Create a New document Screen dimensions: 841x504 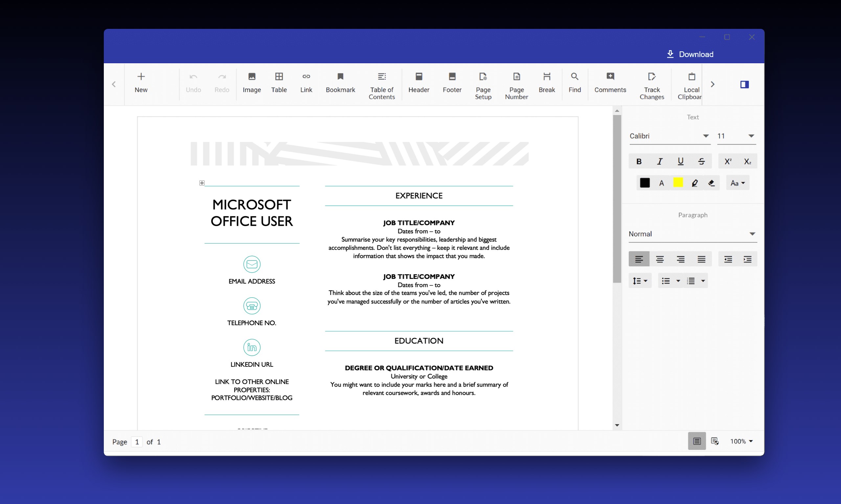(141, 84)
